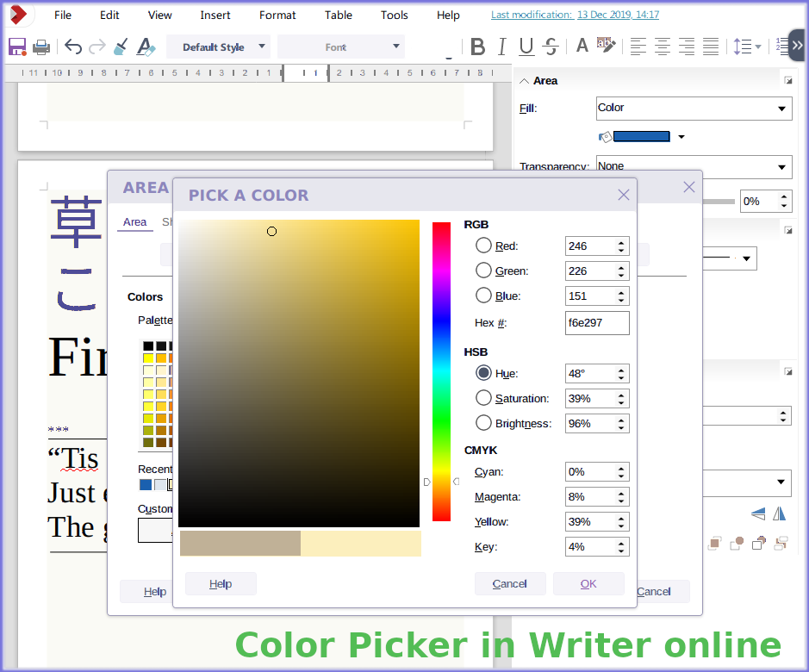This screenshot has width=809, height=672.
Task: Collapse the Area panel section
Action: coord(525,79)
